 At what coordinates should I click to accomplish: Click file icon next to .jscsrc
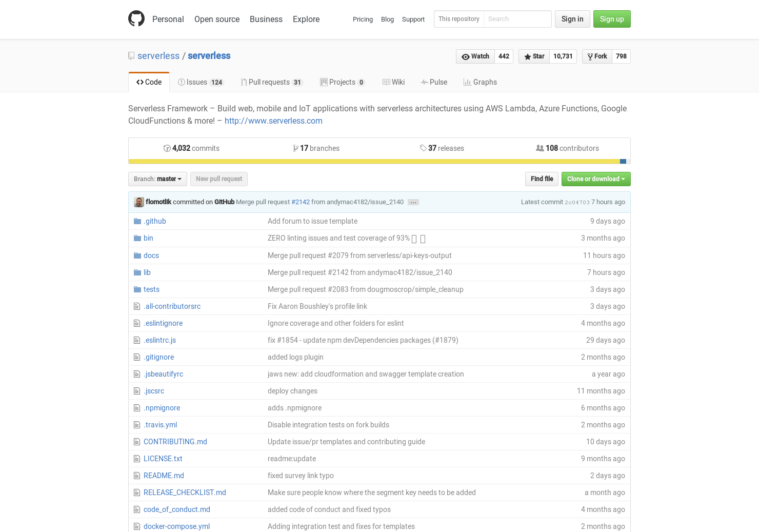pyautogui.click(x=137, y=391)
